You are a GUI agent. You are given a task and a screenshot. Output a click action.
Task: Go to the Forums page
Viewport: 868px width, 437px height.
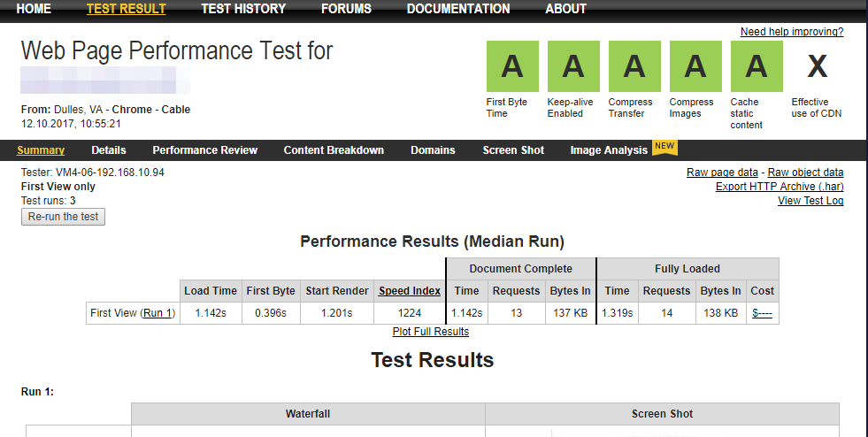point(346,9)
